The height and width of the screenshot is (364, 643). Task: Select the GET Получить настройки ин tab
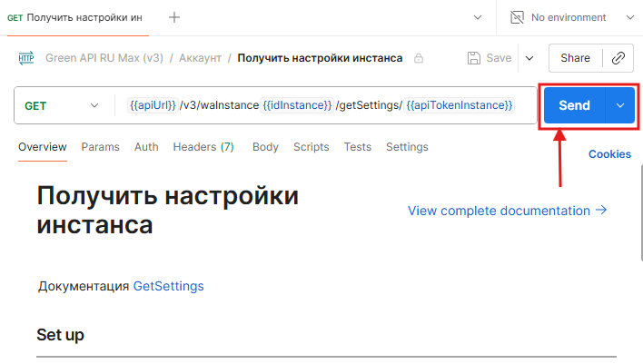tap(74, 17)
